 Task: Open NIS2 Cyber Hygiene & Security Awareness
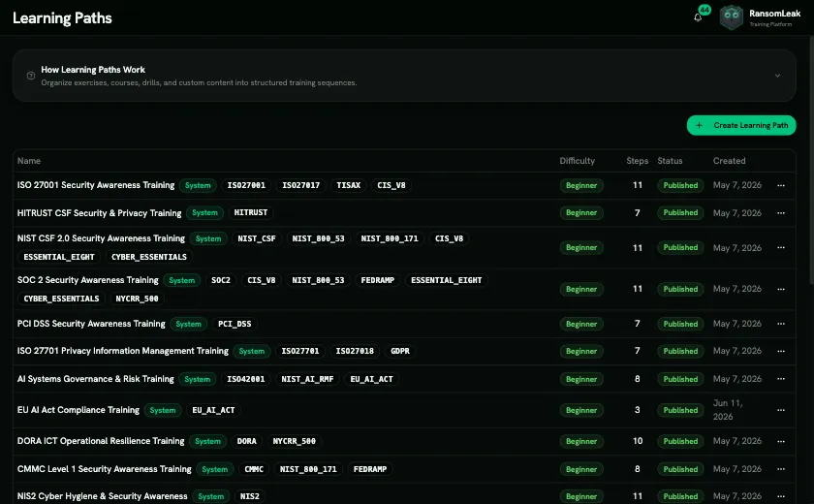pyautogui.click(x=103, y=496)
